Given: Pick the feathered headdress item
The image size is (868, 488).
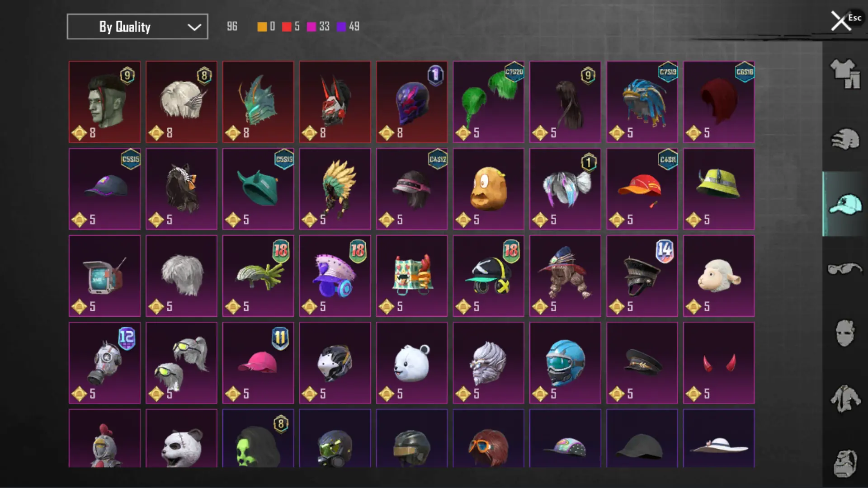Looking at the screenshot, I should pos(335,189).
